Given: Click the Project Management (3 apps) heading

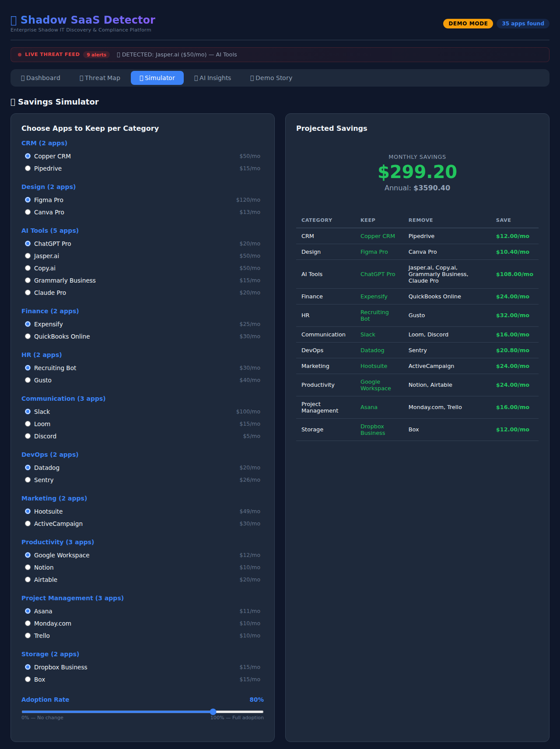Looking at the screenshot, I should 73,598.
